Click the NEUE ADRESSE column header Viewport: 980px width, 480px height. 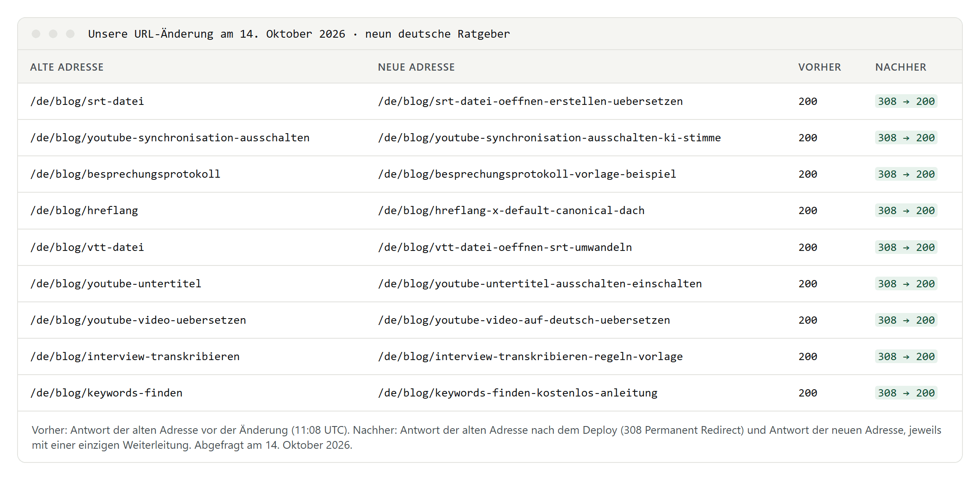coord(416,67)
